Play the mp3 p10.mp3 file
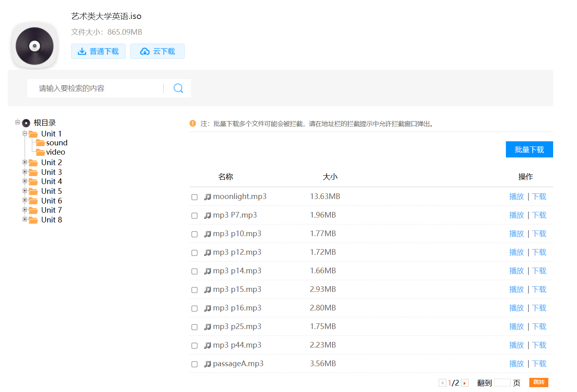Screen dimensions: 577x392 point(516,234)
